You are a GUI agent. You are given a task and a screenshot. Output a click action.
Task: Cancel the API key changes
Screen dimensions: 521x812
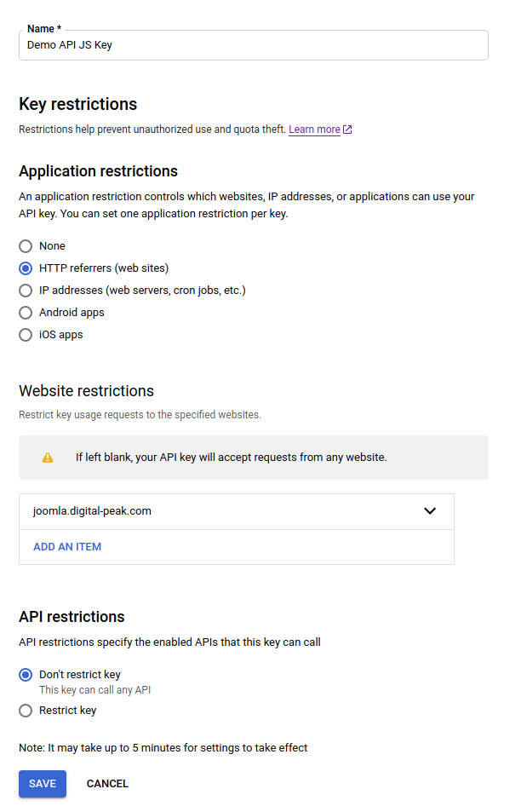pos(107,784)
